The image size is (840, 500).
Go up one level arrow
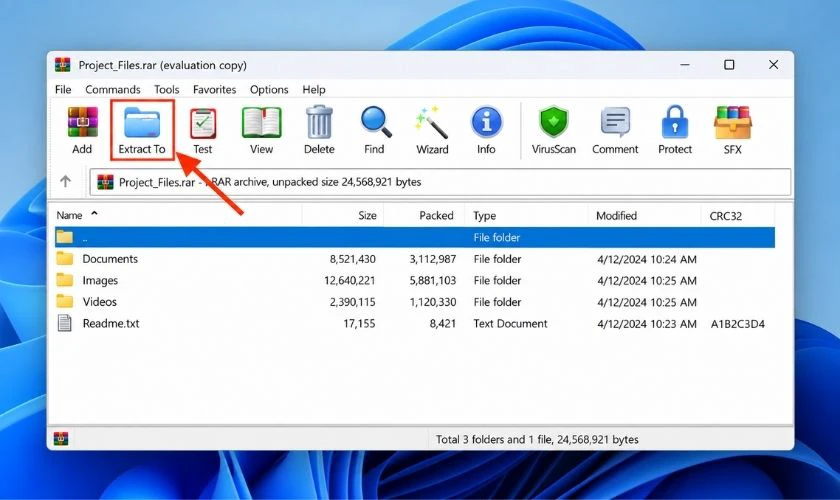tap(65, 181)
